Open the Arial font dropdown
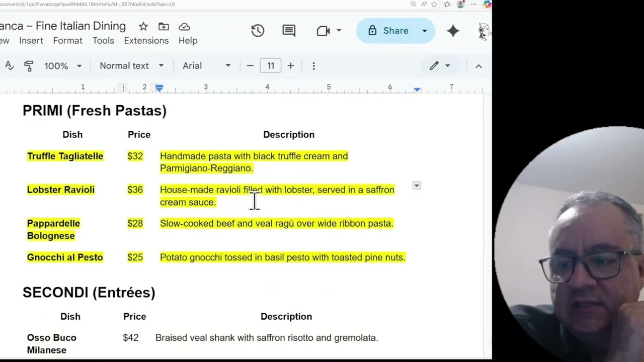The image size is (644, 362). click(206, 66)
